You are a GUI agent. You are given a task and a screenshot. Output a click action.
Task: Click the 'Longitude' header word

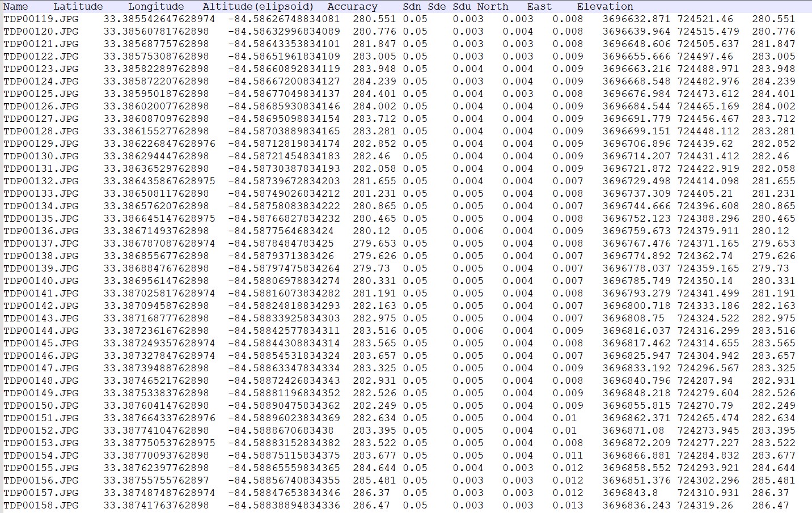(156, 7)
